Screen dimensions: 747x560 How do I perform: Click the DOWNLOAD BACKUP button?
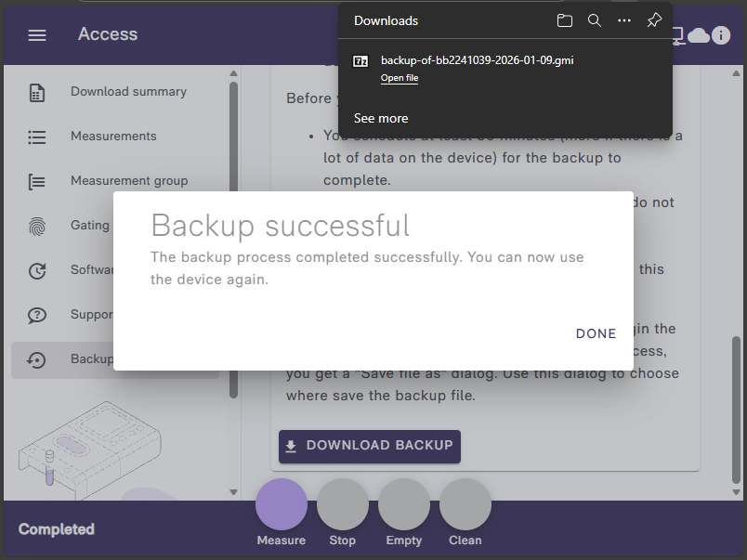coord(370,446)
